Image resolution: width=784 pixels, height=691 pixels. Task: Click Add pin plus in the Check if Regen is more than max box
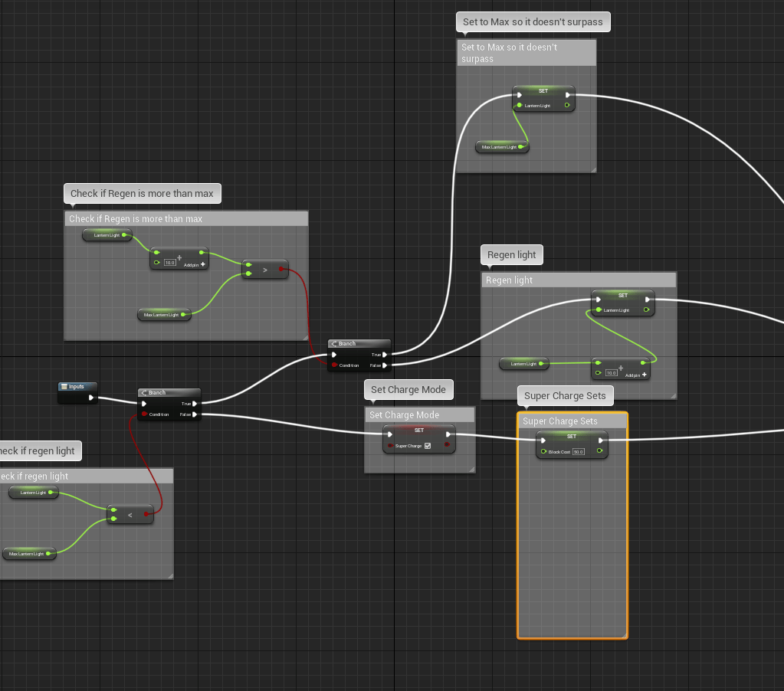click(203, 264)
